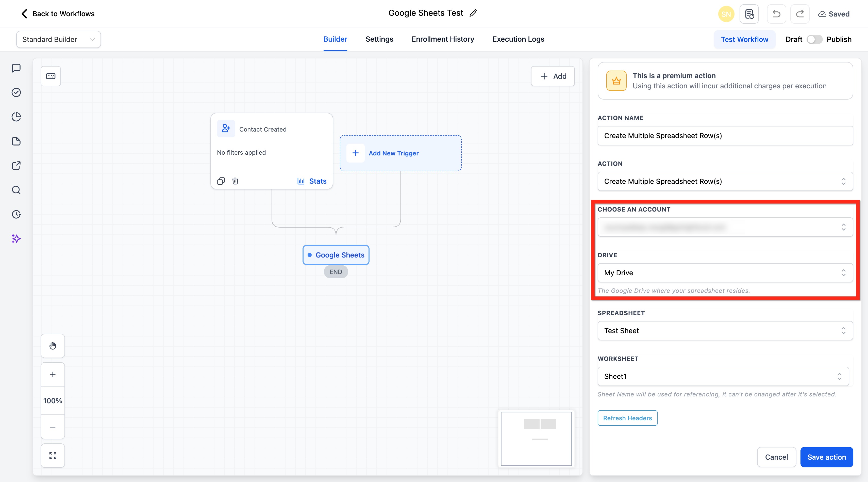Zoom in with the plus canvas button
Screen dimensions: 868x482
(x=53, y=374)
